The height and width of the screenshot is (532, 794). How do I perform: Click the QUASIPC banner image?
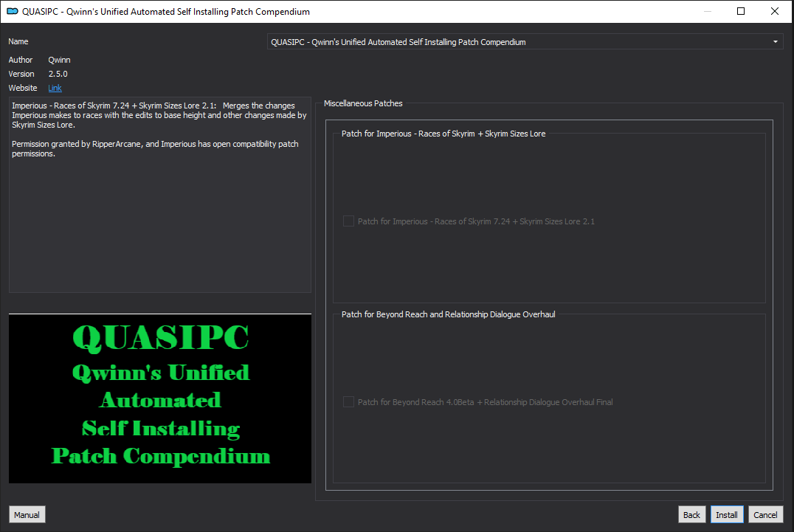tap(160, 398)
